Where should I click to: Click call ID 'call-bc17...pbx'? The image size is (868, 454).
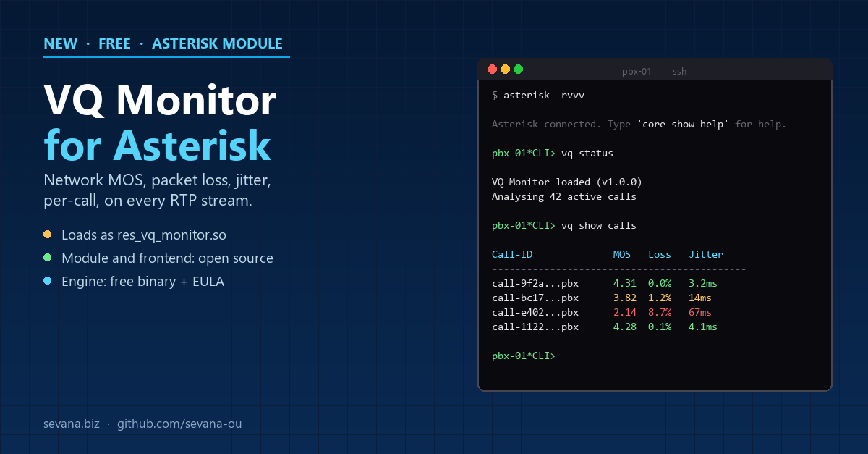[535, 298]
